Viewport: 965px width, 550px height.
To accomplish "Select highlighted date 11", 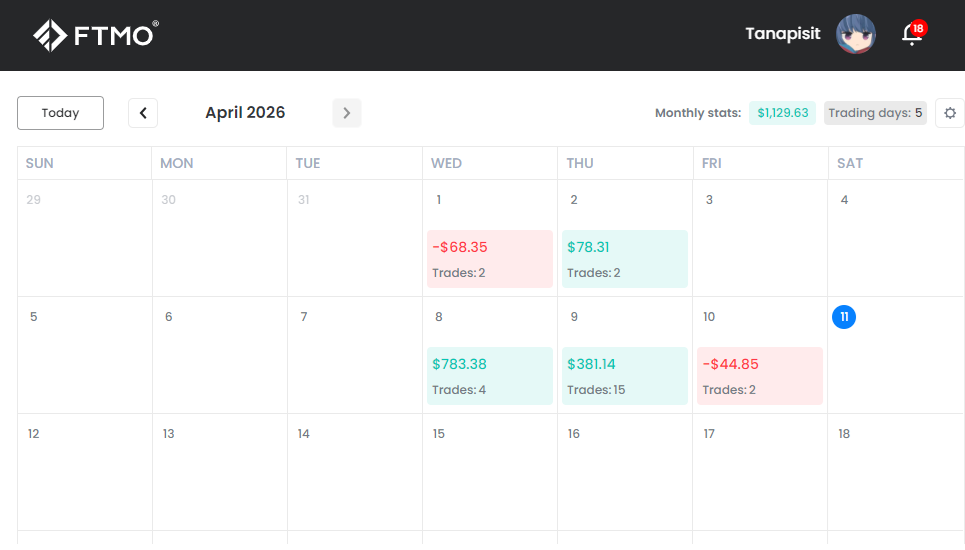I will pos(844,317).
